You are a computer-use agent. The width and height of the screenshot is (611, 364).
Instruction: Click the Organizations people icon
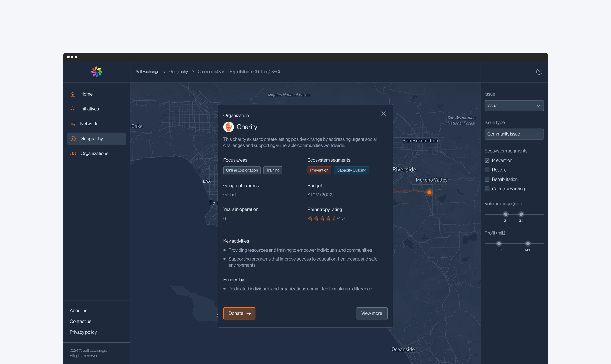[x=73, y=153]
